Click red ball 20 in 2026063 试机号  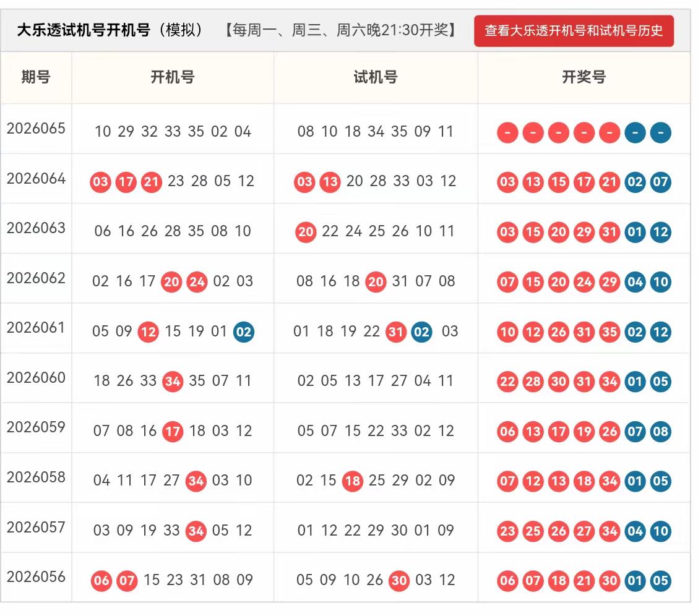tap(306, 232)
